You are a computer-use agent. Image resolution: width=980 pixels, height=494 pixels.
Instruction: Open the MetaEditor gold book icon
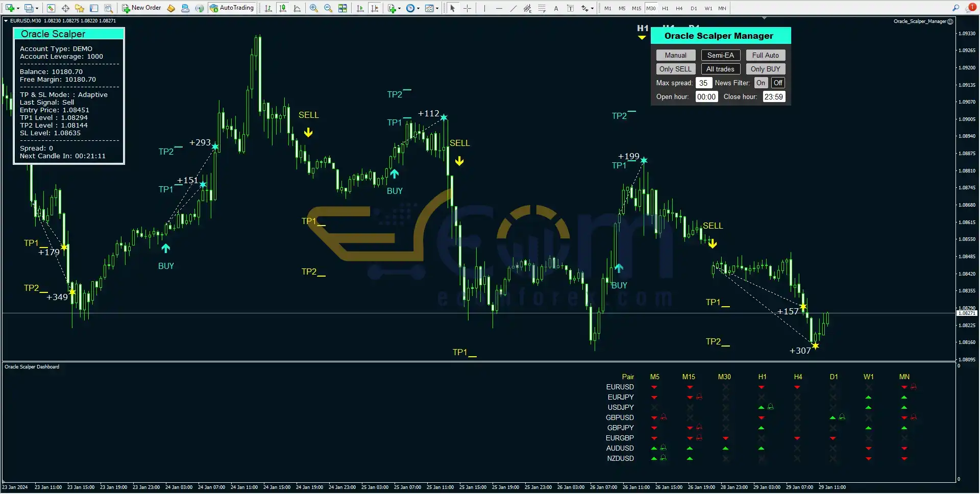tap(171, 8)
